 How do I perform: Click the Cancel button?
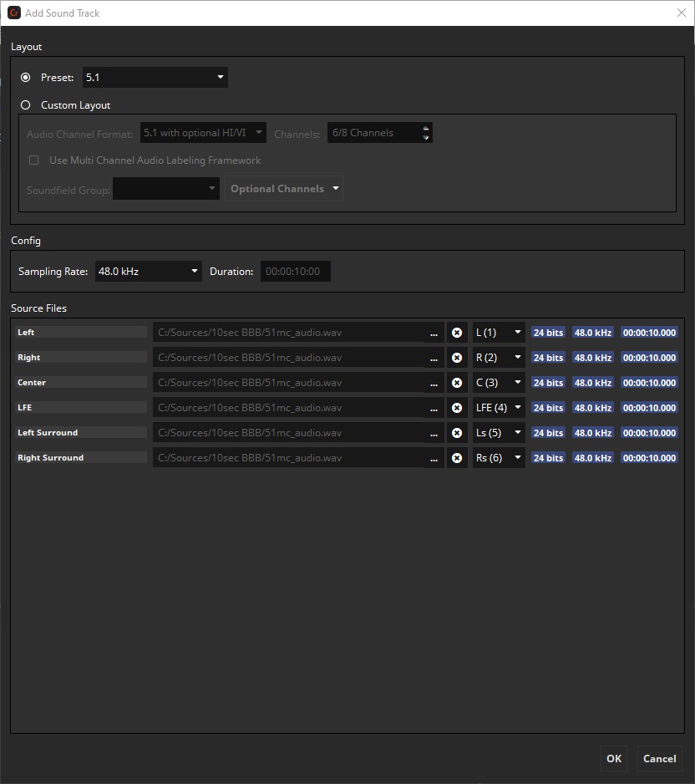659,759
